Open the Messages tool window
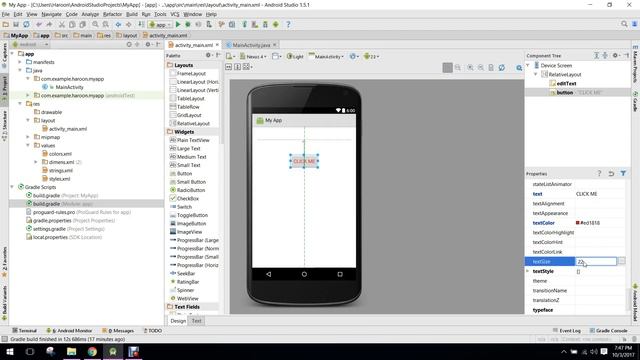This screenshot has height=360, width=640. click(118, 331)
